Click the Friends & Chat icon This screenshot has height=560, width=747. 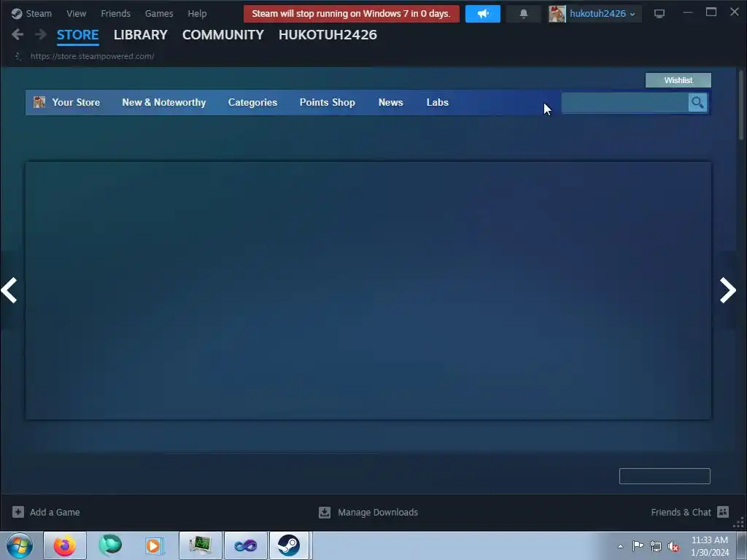[x=723, y=512]
